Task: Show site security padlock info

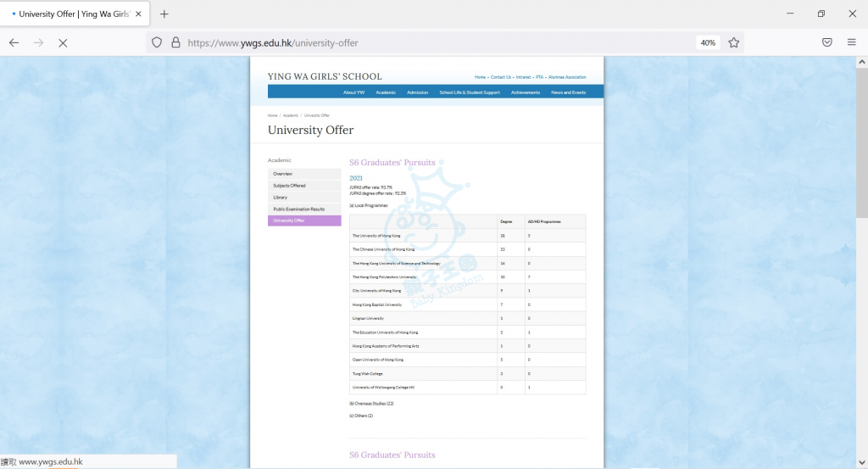Action: tap(175, 42)
